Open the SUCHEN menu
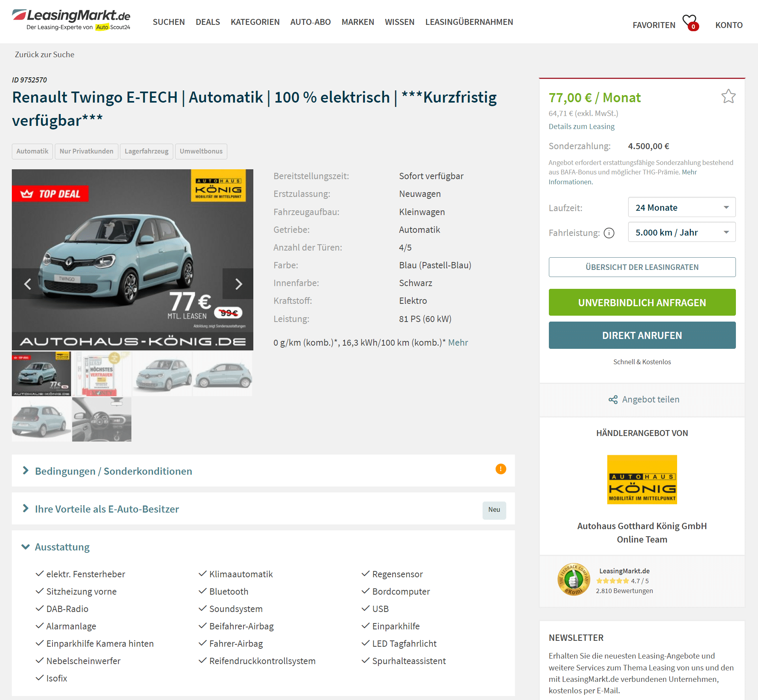This screenshot has height=700, width=758. pyautogui.click(x=169, y=22)
